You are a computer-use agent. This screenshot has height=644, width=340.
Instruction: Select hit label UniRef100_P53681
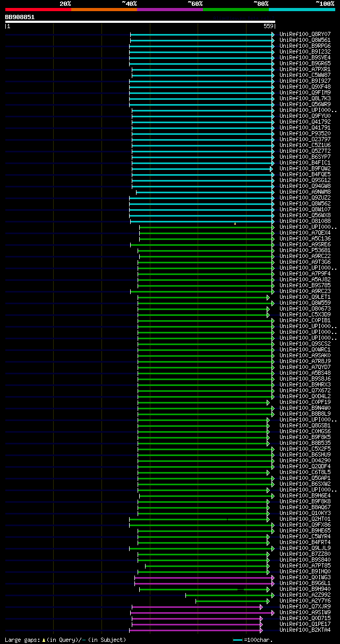tap(305, 250)
